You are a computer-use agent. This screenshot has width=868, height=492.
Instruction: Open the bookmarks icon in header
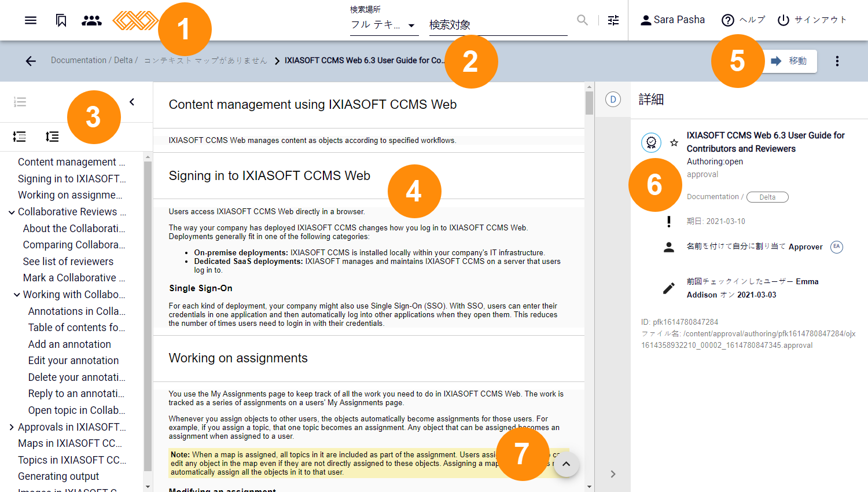point(61,20)
